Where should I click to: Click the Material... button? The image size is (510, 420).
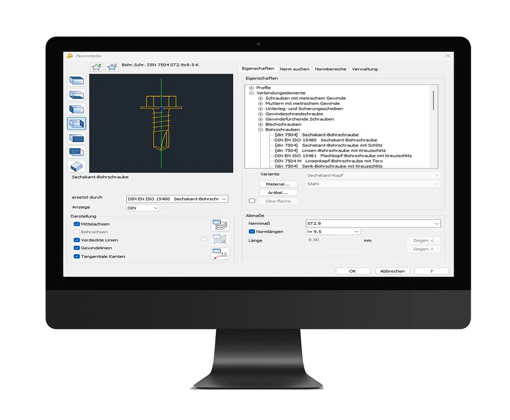point(278,184)
